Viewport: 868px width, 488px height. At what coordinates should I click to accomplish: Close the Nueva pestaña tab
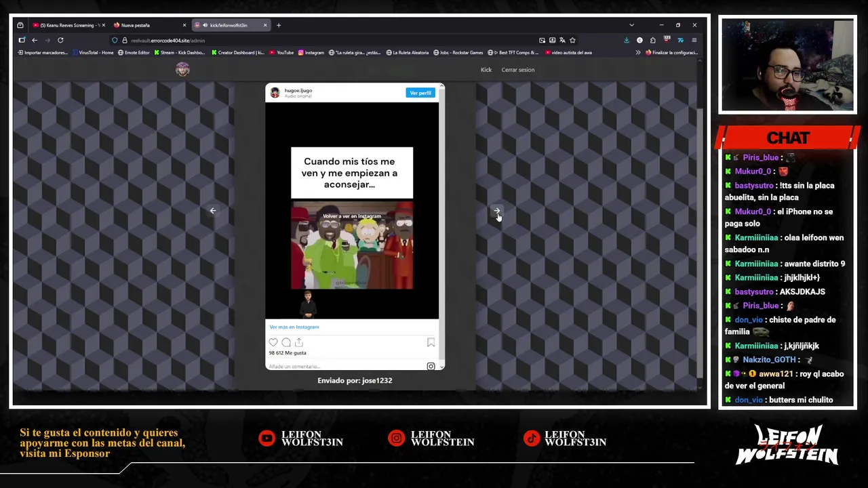[x=184, y=25]
